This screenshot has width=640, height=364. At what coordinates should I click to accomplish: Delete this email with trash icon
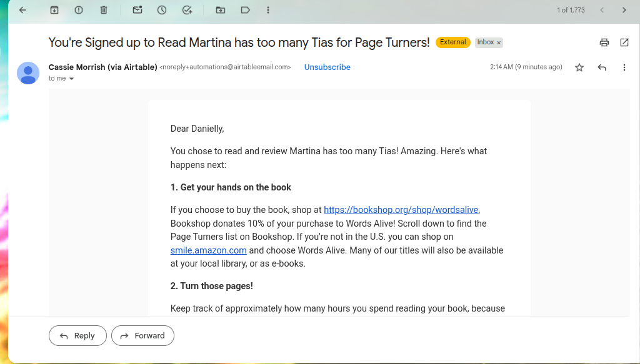coord(103,10)
